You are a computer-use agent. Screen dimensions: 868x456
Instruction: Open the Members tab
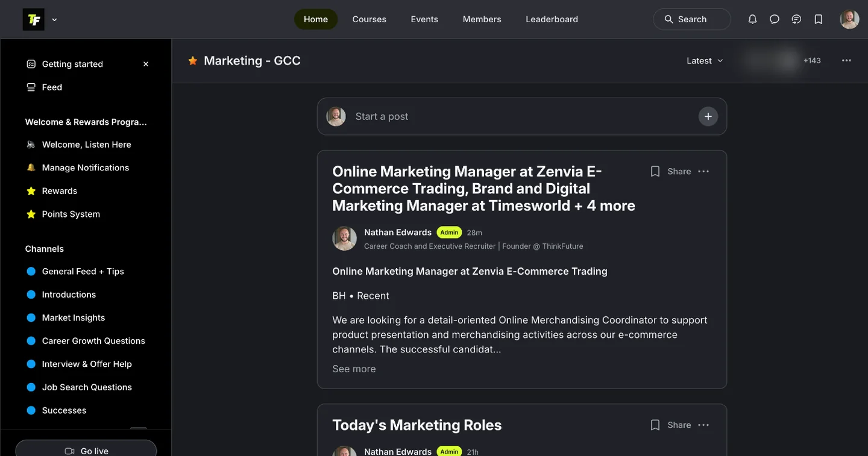[482, 19]
